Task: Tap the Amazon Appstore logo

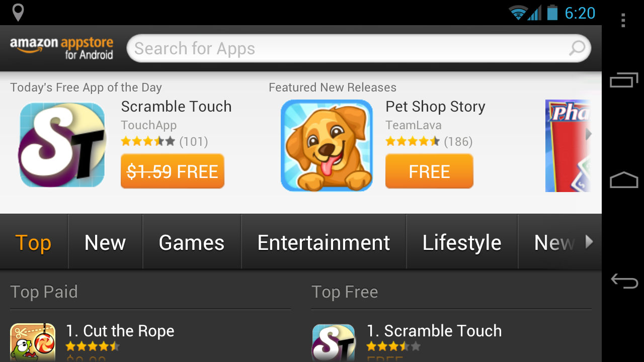Action: (61, 48)
